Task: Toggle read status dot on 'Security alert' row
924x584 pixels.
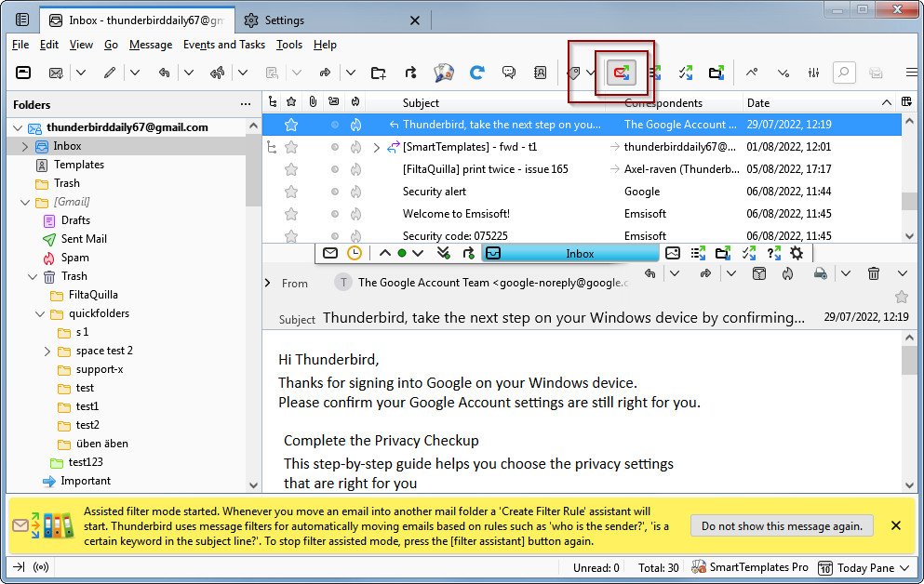Action: click(x=335, y=192)
